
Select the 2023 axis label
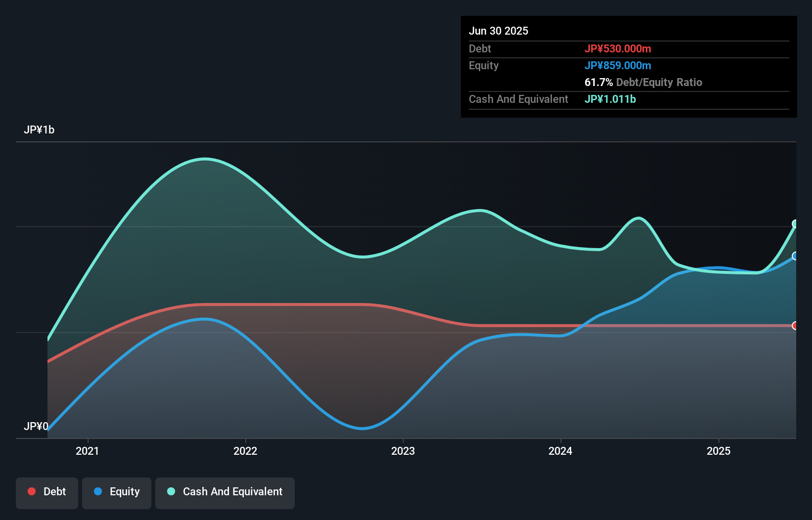[403, 451]
